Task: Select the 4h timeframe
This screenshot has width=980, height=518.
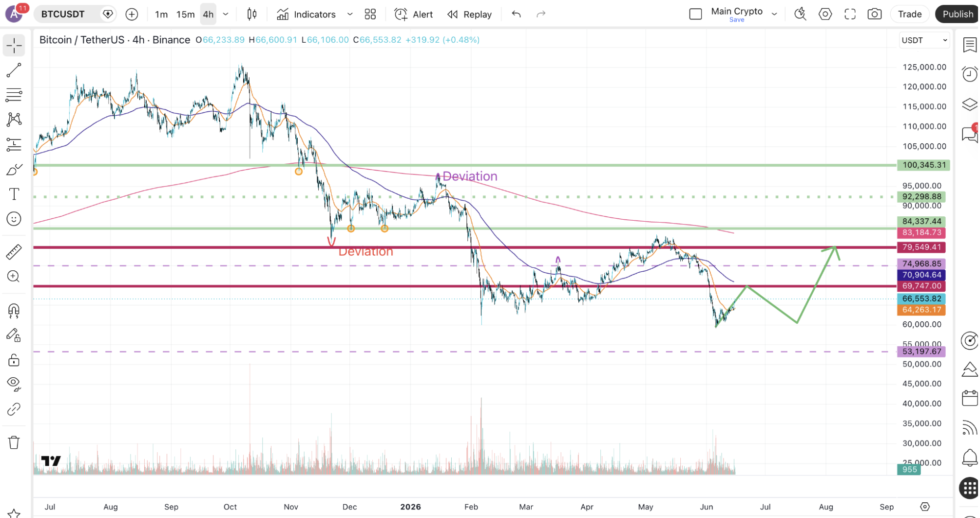Action: (208, 14)
